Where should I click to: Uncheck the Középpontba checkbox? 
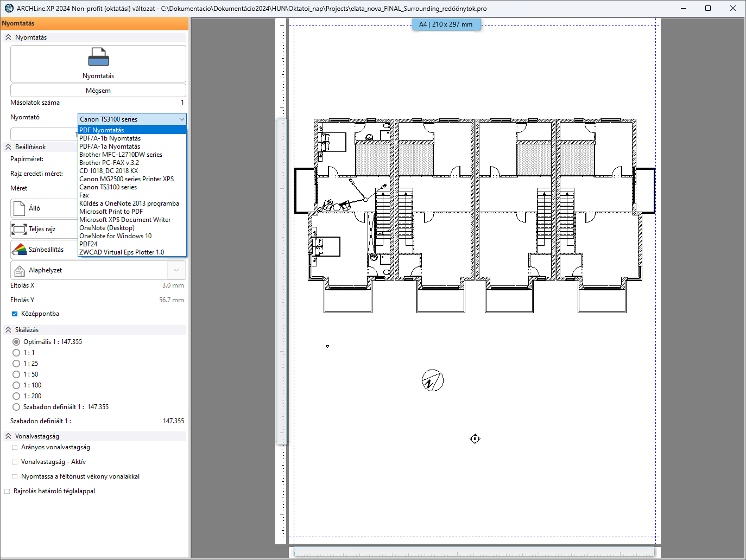click(x=15, y=314)
